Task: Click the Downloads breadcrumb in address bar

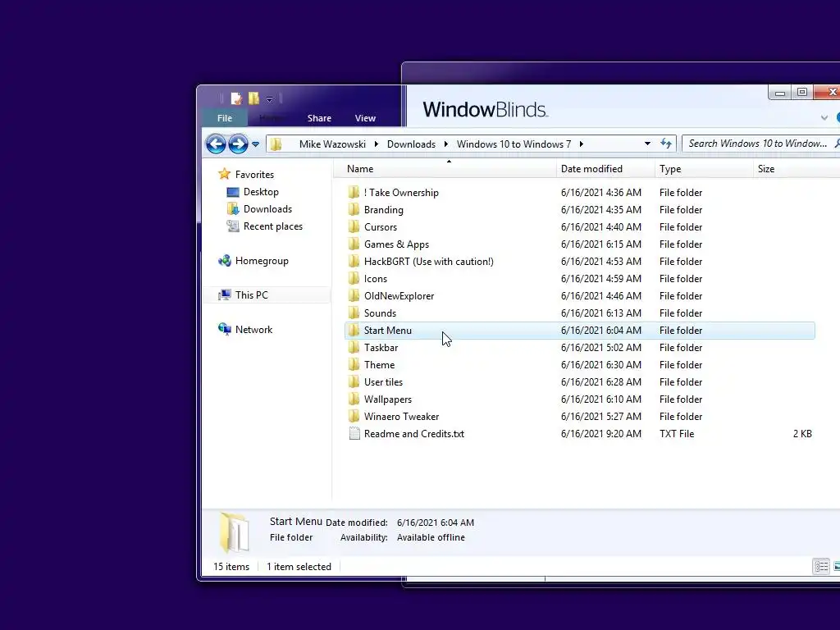Action: click(411, 144)
